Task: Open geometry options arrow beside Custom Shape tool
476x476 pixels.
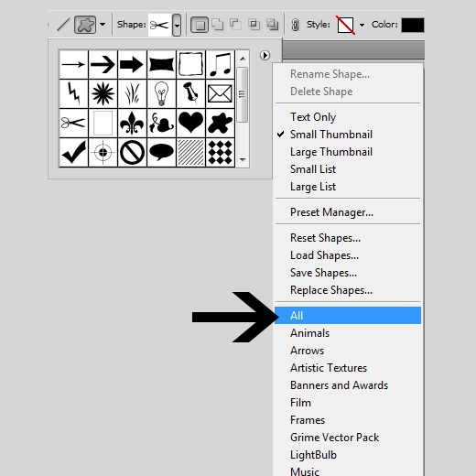Action: click(x=103, y=25)
